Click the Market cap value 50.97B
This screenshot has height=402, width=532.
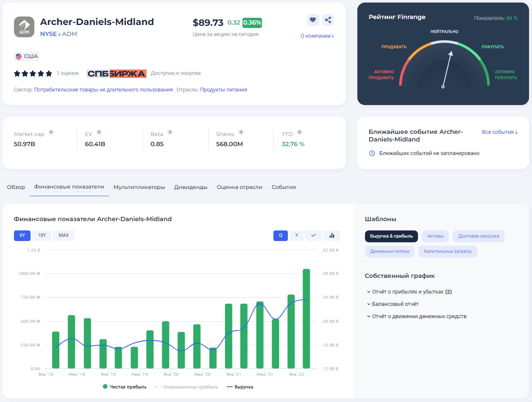pos(25,144)
